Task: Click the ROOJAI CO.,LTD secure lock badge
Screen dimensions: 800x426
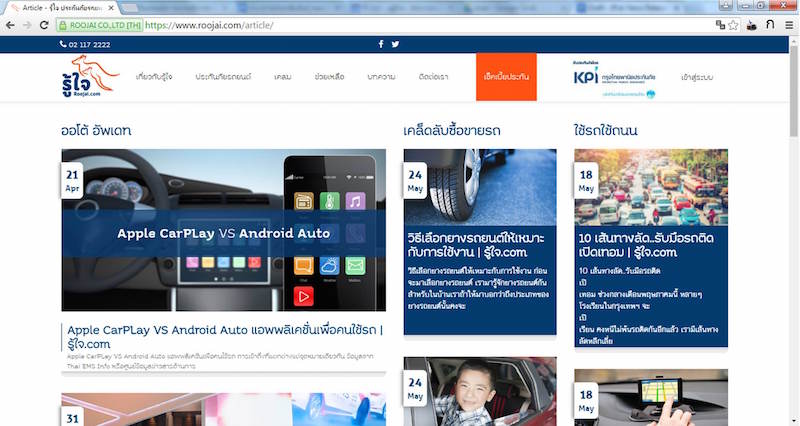Action: click(x=99, y=25)
